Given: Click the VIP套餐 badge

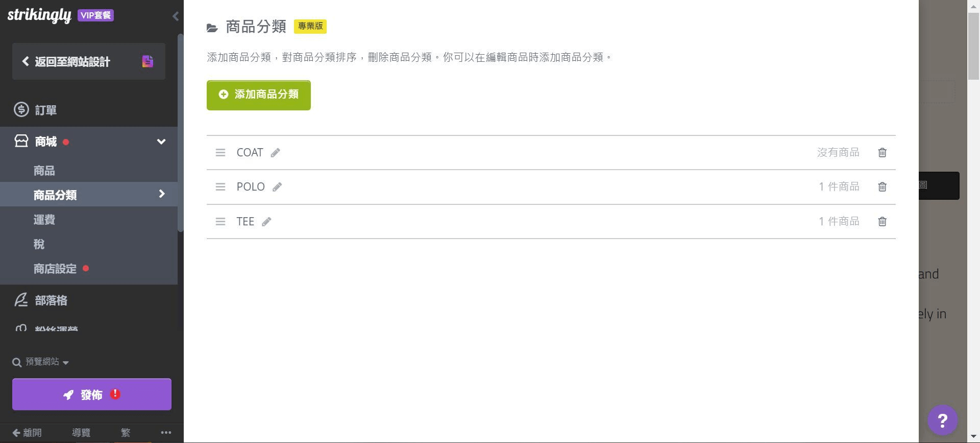Looking at the screenshot, I should [x=95, y=15].
